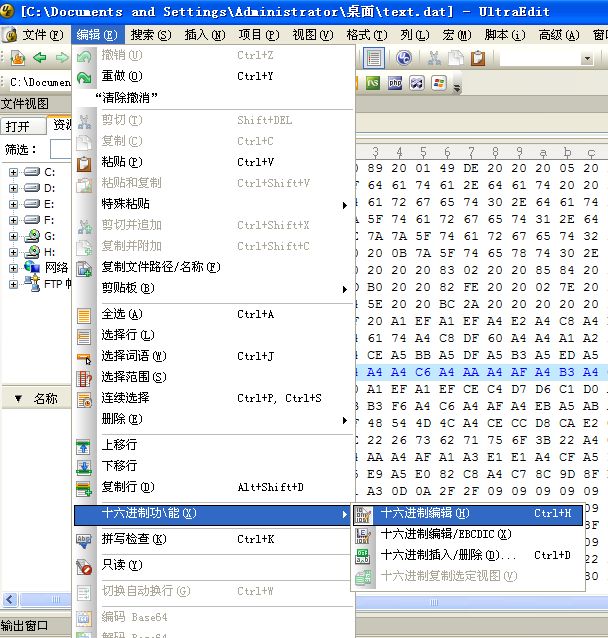Screen dimensions: 608x638
Task: Click the 名称 column sort header
Action: 37,398
